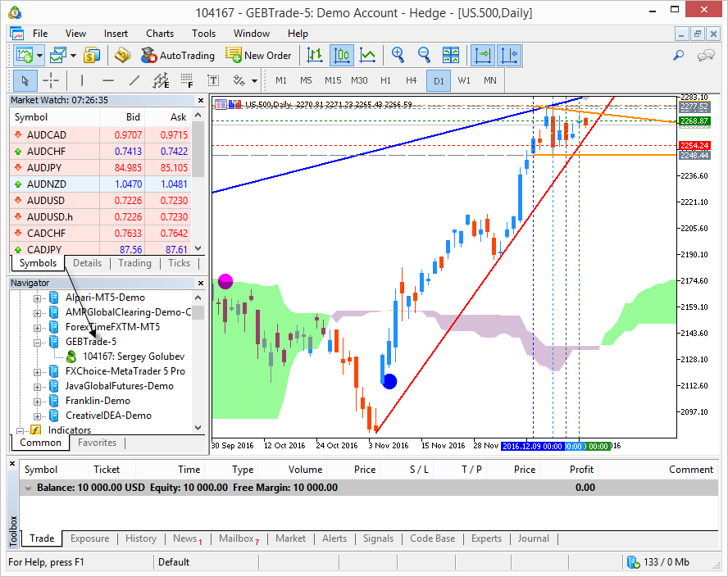Zoom in on the chart
This screenshot has width=728, height=577.
tap(398, 55)
